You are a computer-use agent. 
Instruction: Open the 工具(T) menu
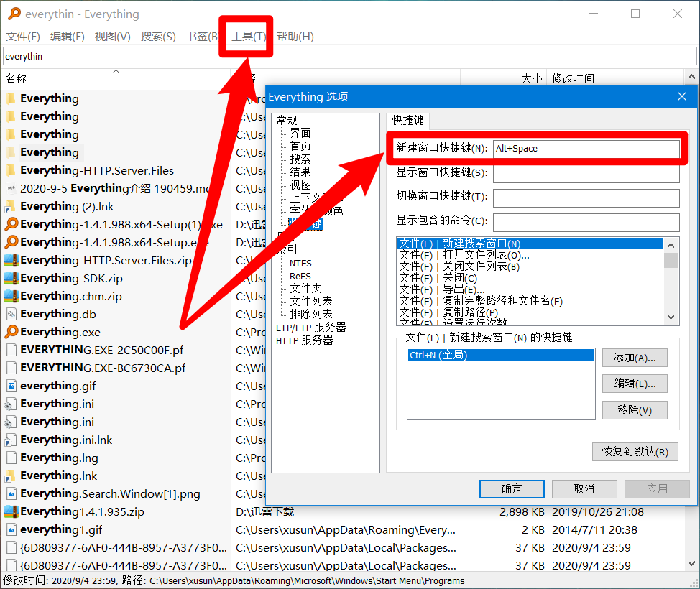pyautogui.click(x=249, y=37)
